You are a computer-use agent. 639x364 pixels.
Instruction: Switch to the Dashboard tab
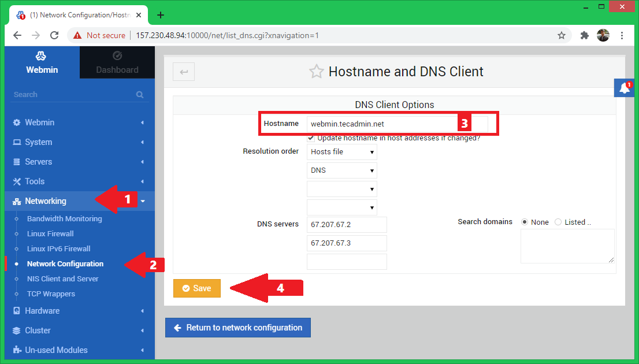point(117,62)
